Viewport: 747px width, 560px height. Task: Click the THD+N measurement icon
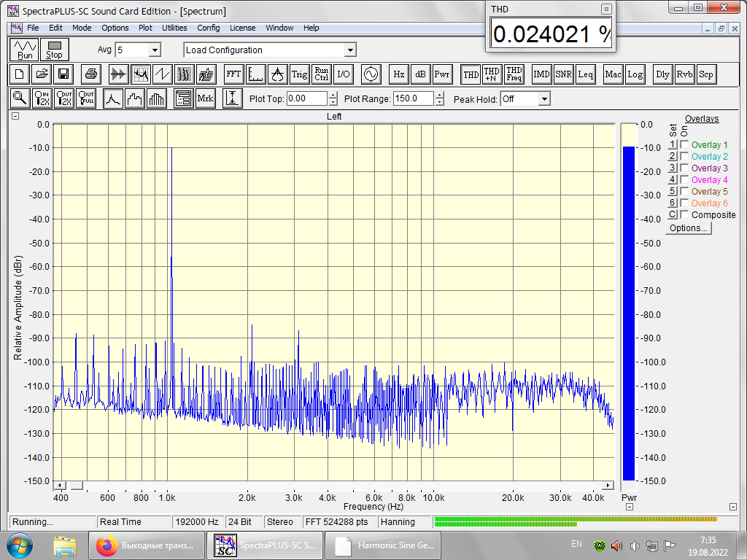click(x=492, y=74)
